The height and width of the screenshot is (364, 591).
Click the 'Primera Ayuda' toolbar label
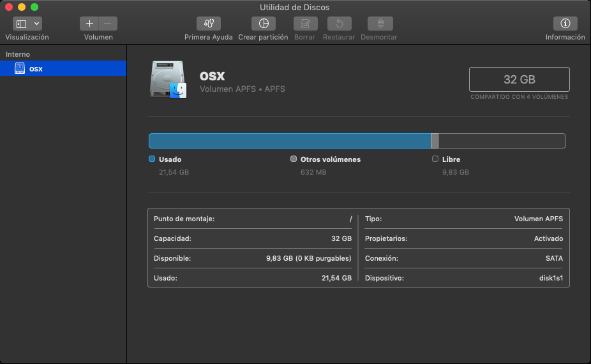click(209, 37)
